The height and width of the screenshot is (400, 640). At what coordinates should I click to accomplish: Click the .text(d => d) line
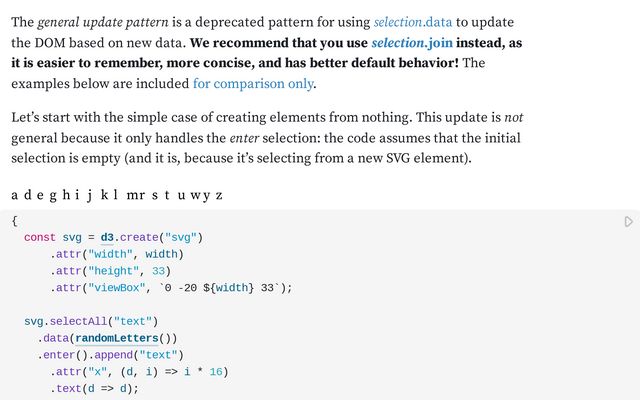tap(94, 389)
